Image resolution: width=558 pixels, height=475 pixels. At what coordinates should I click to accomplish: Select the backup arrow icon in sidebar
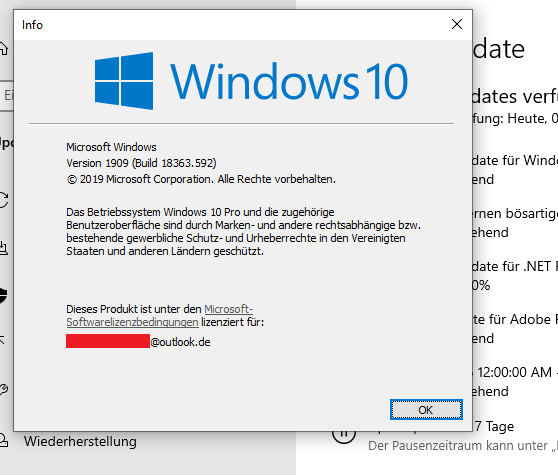[3, 341]
